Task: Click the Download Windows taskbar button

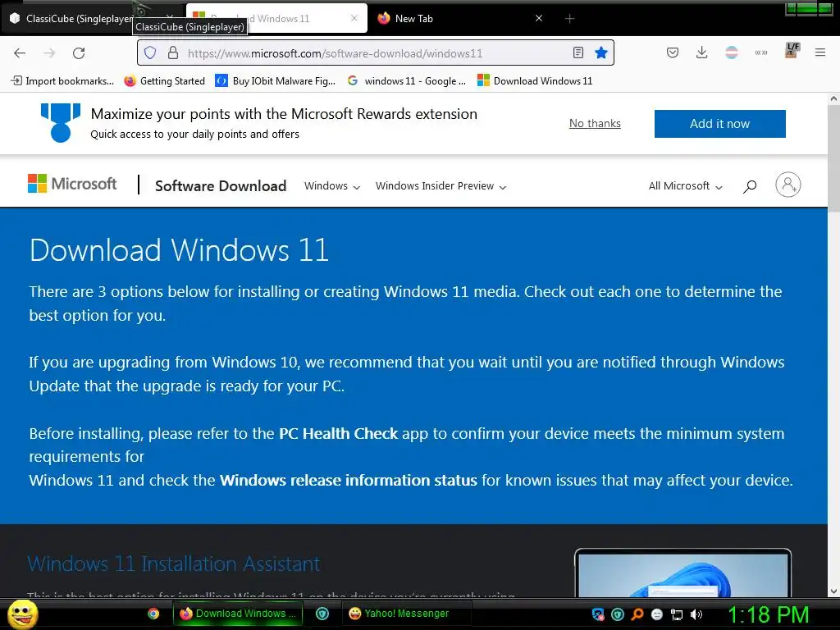Action: (238, 614)
